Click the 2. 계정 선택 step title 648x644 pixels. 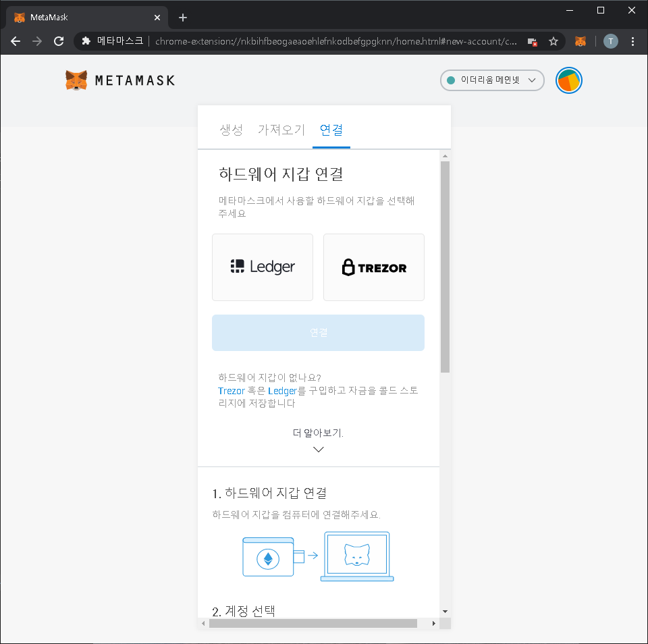coord(244,611)
